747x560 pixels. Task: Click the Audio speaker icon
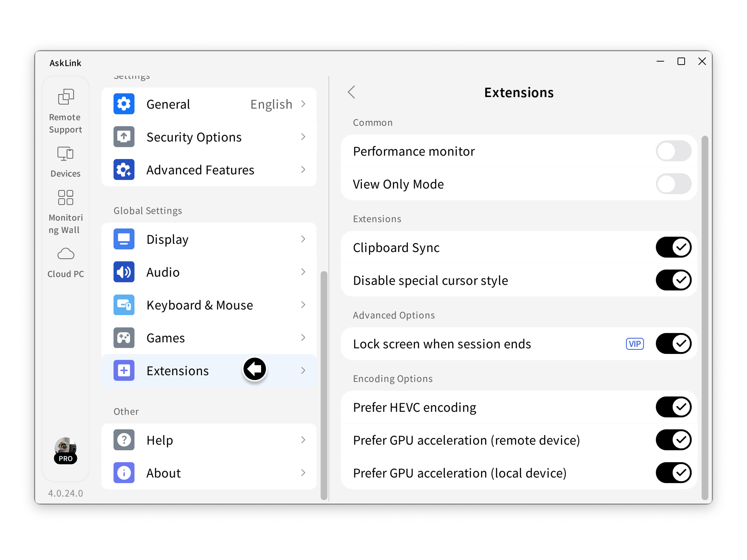point(124,272)
